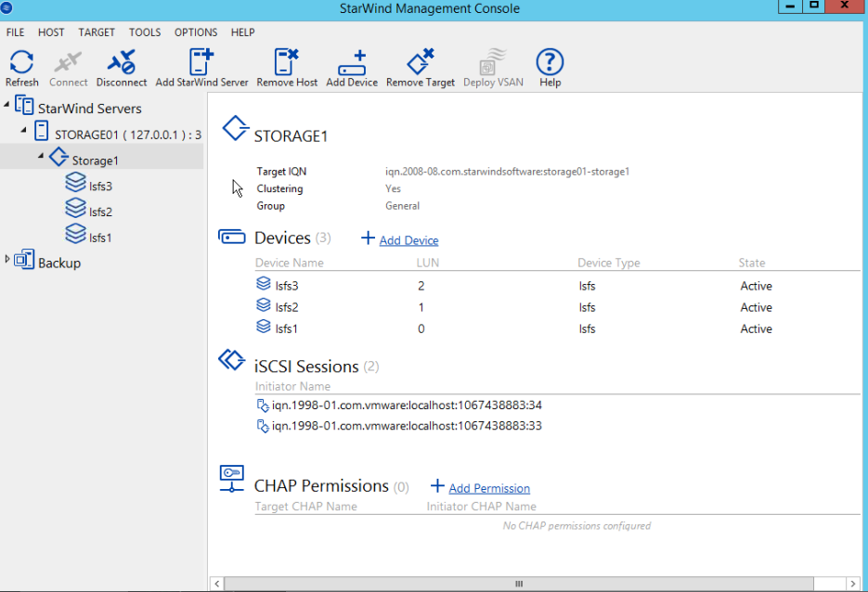Image resolution: width=868 pixels, height=592 pixels.
Task: Click Initiator Name column header
Action: [x=292, y=386]
